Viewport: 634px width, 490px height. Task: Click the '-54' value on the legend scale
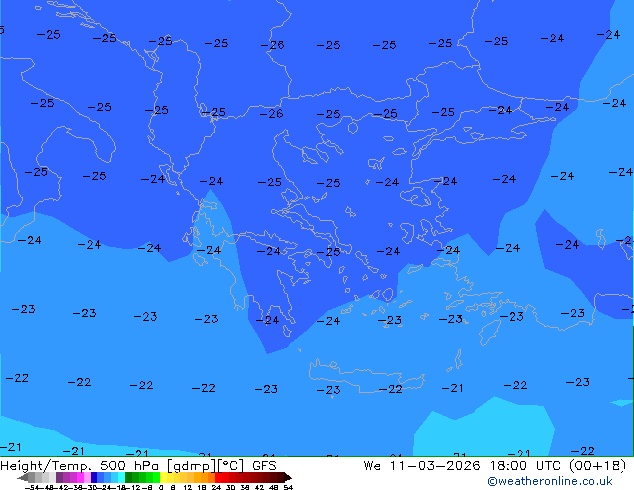click(x=32, y=487)
